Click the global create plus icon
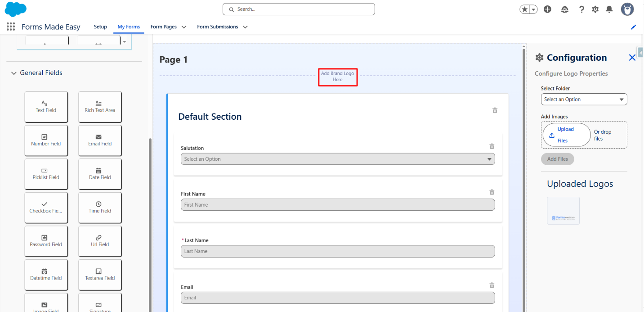 point(547,9)
